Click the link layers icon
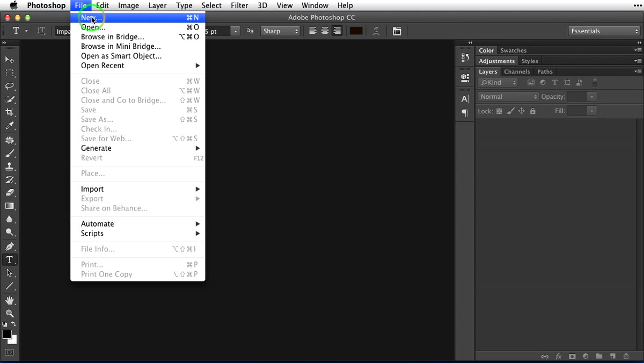The width and height of the screenshot is (644, 363). tap(545, 357)
